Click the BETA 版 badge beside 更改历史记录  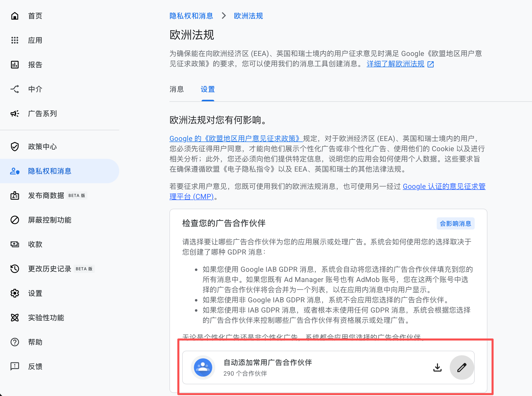[x=84, y=269]
